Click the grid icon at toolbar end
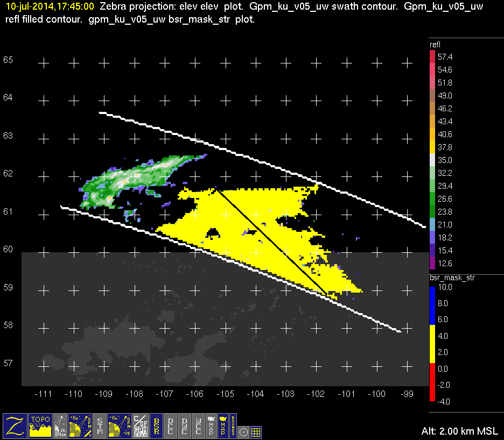 click(256, 431)
